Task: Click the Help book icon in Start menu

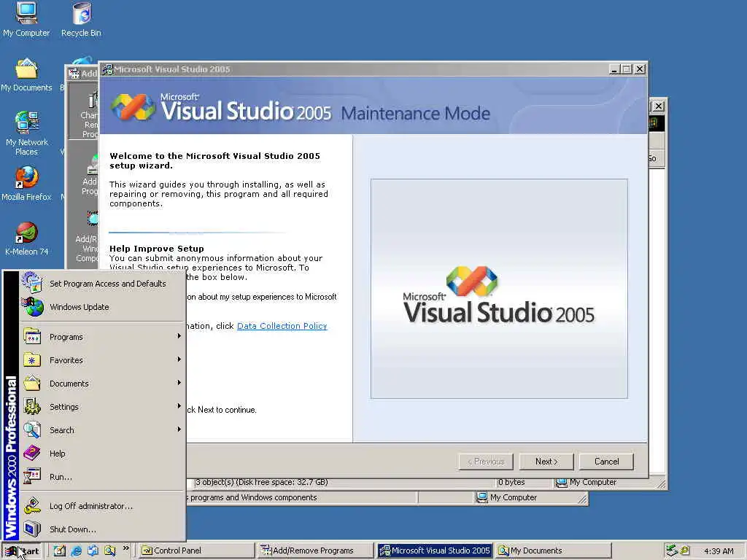Action: [x=32, y=454]
